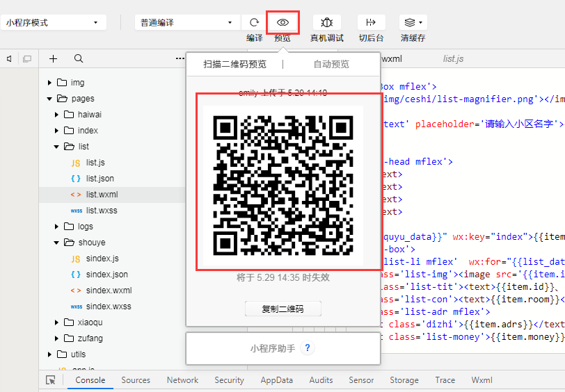Expand the index folder

pos(56,131)
